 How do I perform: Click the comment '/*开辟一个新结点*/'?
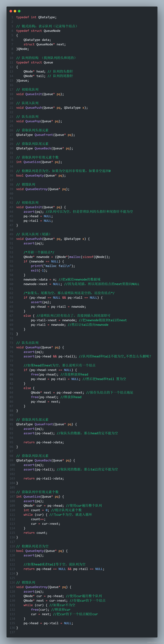[39, 252]
